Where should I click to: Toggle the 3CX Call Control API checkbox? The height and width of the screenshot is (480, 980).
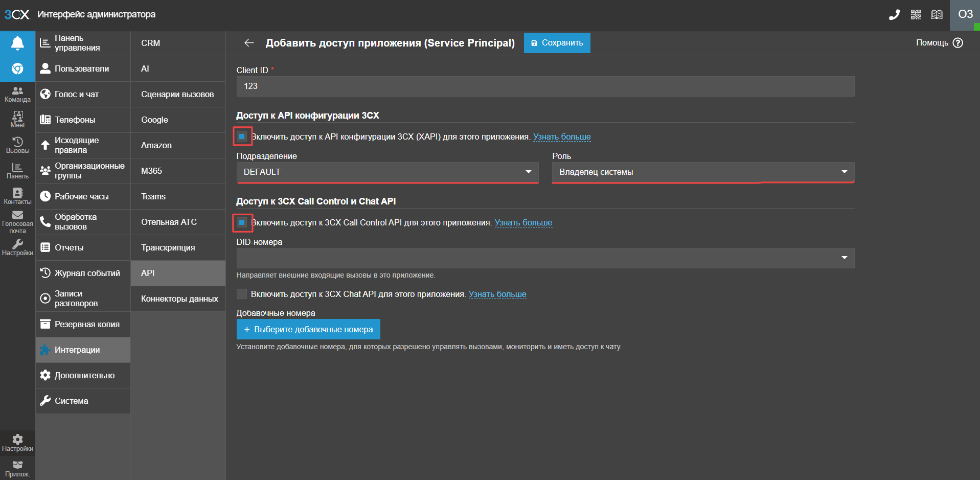click(242, 222)
